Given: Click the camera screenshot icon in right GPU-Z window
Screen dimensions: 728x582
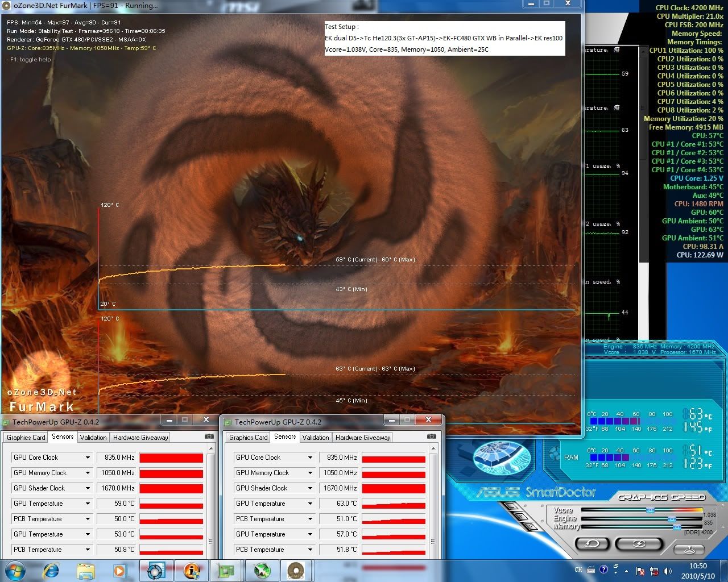Looking at the screenshot, I should pyautogui.click(x=432, y=436).
